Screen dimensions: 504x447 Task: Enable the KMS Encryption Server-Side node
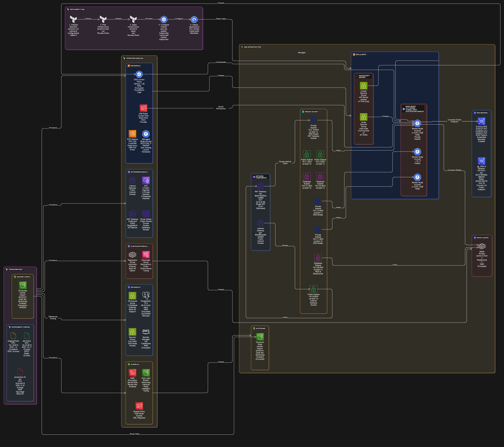[132, 373]
